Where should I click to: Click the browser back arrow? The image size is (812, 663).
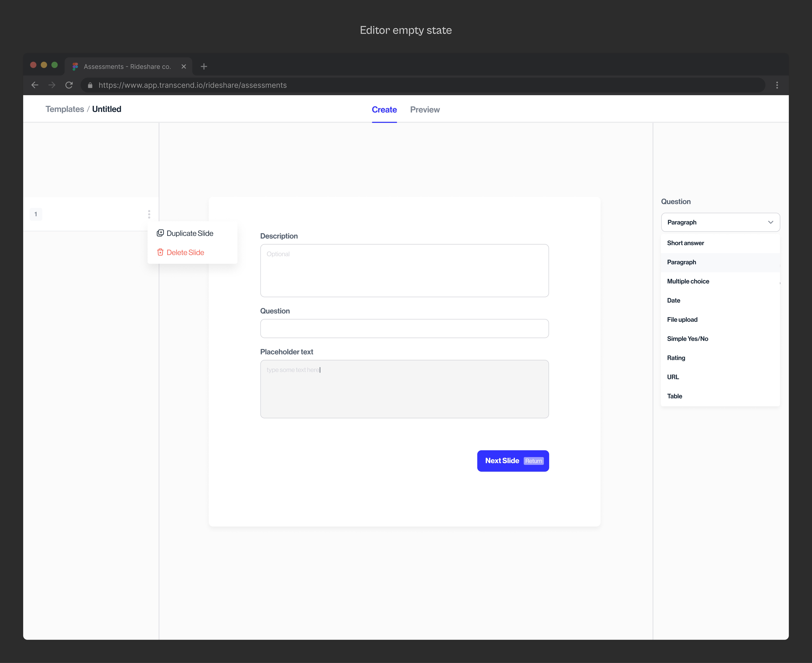(35, 85)
